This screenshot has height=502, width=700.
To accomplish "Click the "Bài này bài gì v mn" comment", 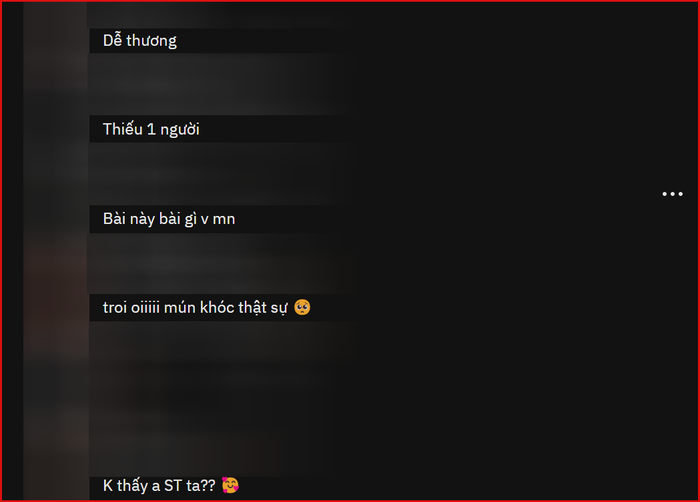I will pos(169,219).
